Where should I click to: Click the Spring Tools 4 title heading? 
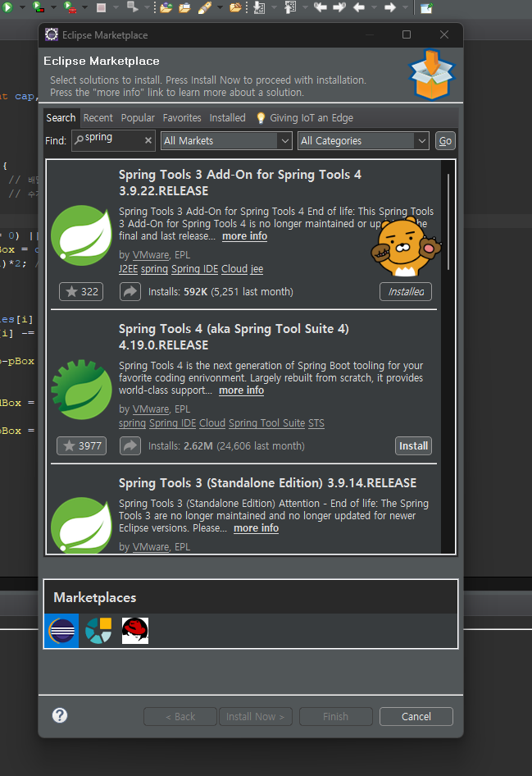234,336
